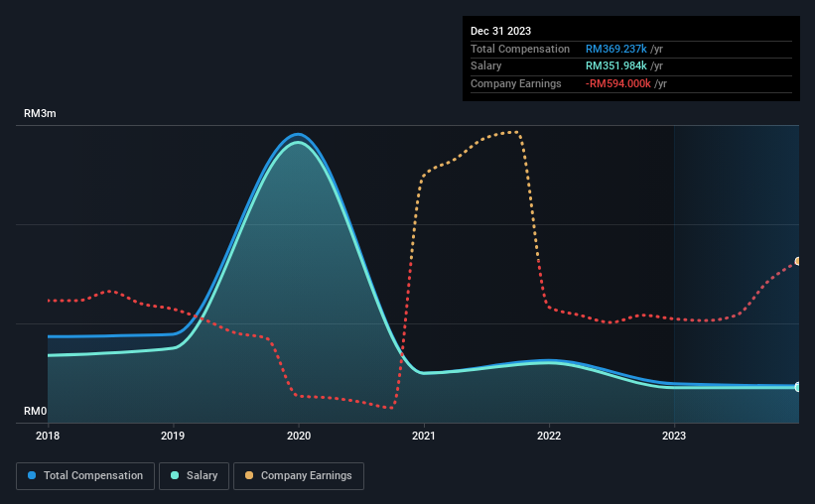Click the 2018 x-axis label

[48, 436]
